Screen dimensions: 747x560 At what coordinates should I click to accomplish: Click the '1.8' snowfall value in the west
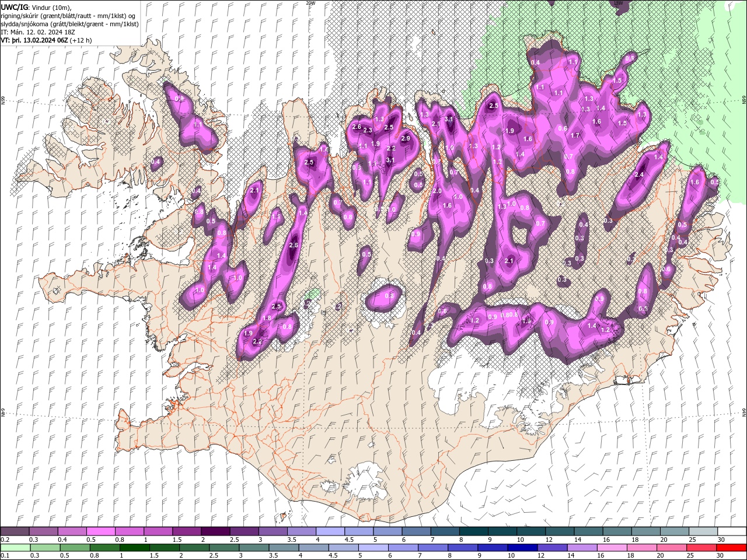(267, 318)
